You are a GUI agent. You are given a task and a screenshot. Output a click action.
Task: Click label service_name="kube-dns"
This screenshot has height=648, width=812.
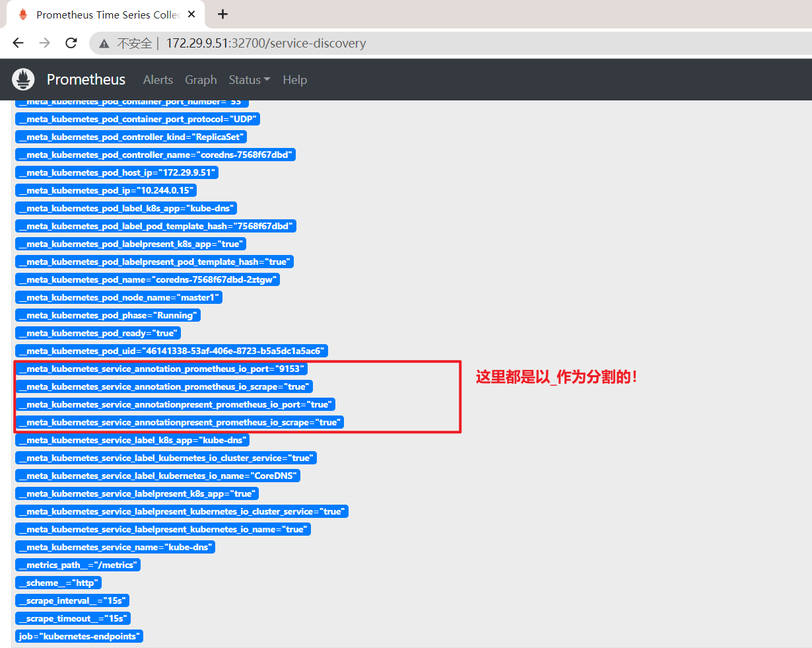click(116, 547)
